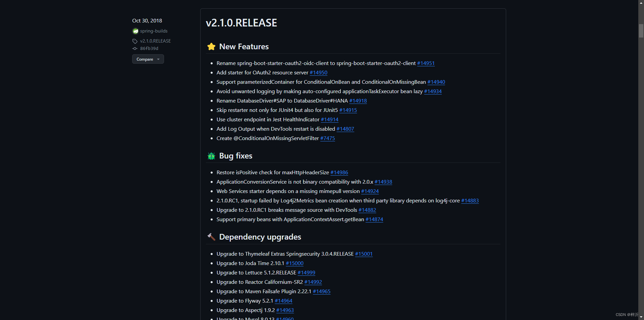Screen dimensions: 644x320
Task: Open issue #14951 about oauth2-client rename
Action: [x=426, y=63]
